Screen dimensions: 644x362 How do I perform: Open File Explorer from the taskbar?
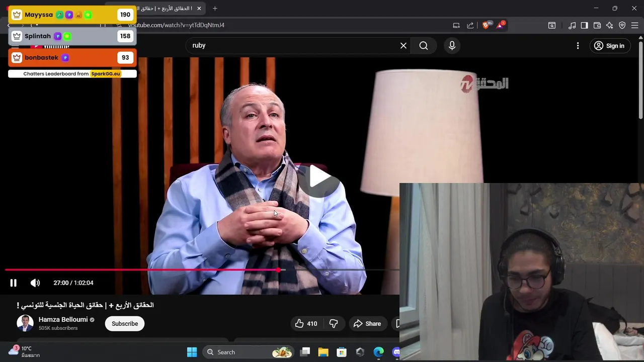(323, 352)
